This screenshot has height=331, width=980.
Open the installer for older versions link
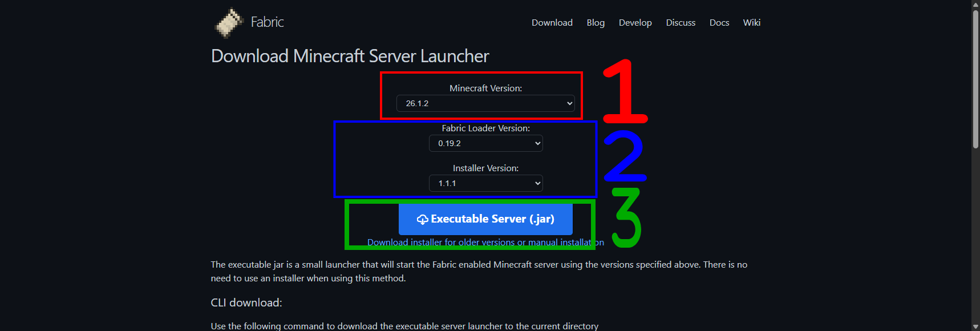tap(485, 243)
